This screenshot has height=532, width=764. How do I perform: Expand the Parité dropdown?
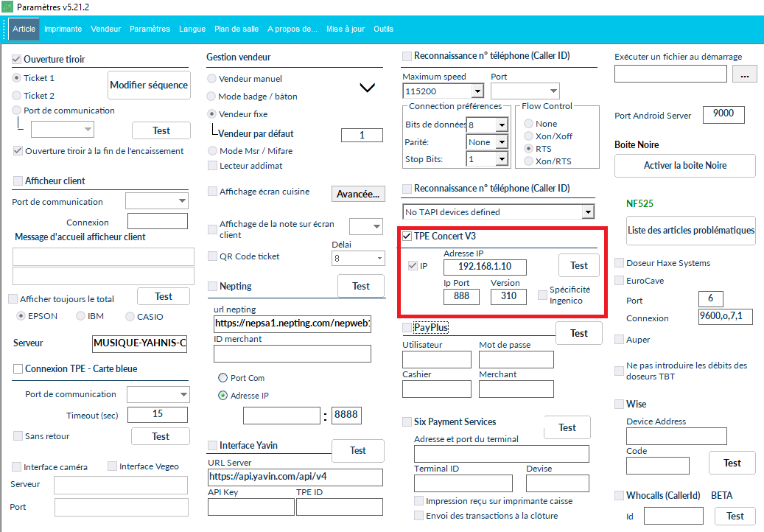pyautogui.click(x=501, y=142)
